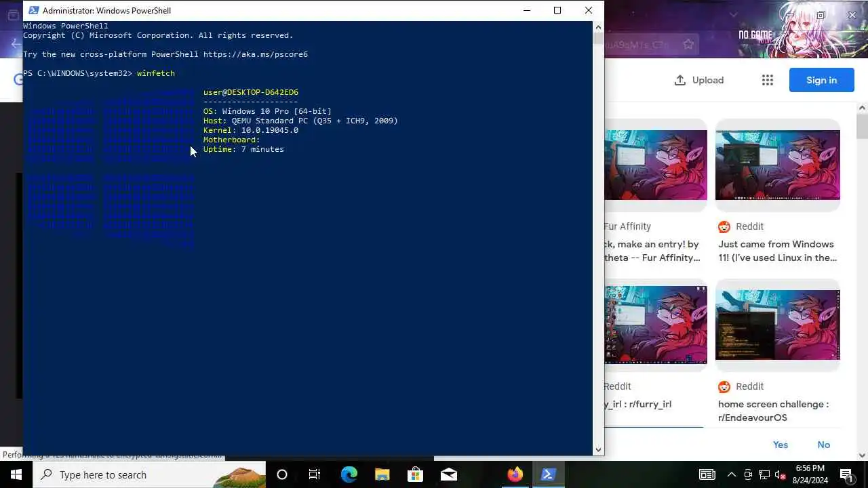Click the https://aka.ms/pscore6 URL text
This screenshot has width=868, height=488.
[x=256, y=54]
